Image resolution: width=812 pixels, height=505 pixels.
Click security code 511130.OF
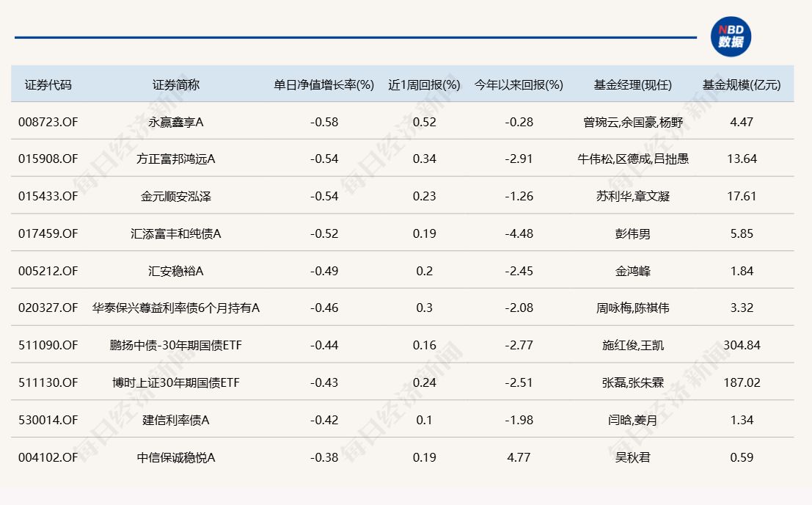point(48,382)
